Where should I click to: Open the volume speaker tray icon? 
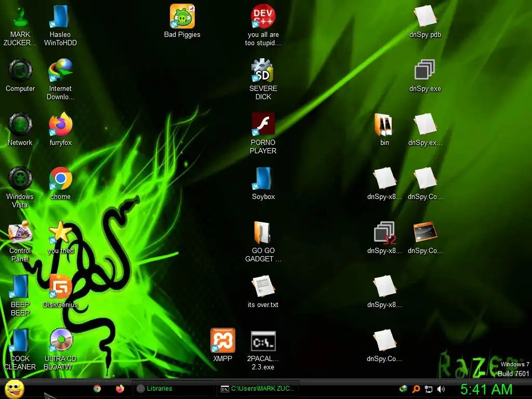point(441,389)
